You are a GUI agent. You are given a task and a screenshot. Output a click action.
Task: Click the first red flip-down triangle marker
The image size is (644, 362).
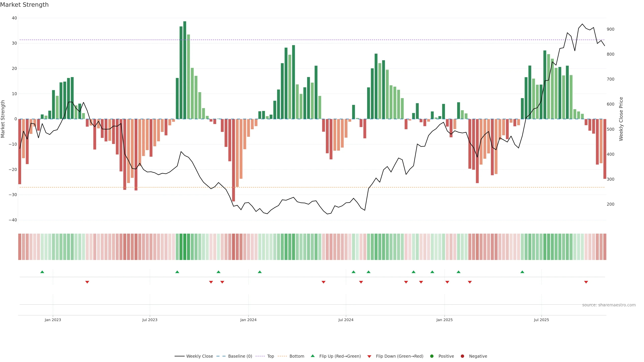[87, 282]
